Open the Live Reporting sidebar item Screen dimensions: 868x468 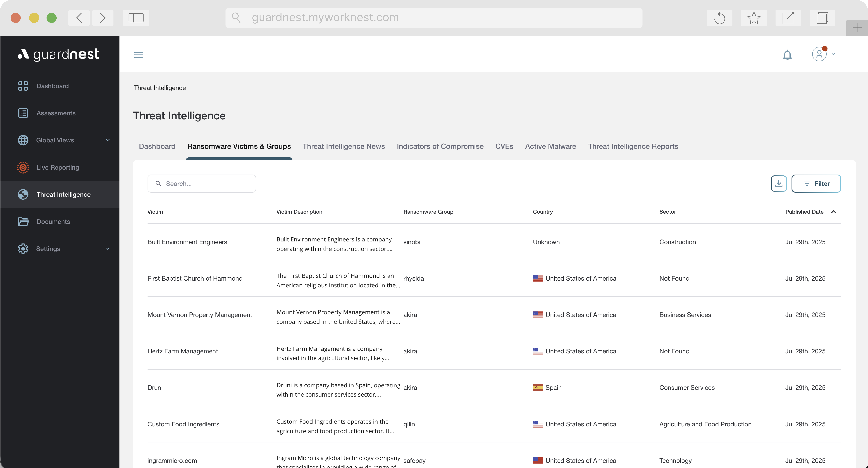[x=58, y=167]
